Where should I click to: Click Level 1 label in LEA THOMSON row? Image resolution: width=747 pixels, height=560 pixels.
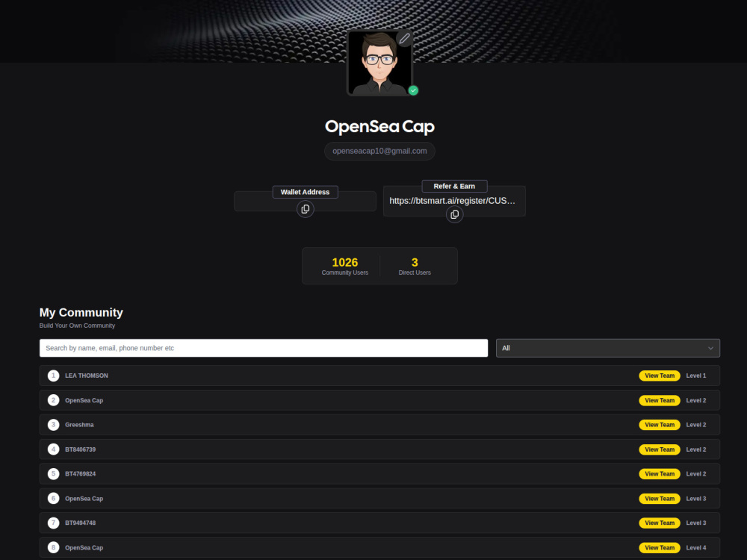[x=696, y=376]
